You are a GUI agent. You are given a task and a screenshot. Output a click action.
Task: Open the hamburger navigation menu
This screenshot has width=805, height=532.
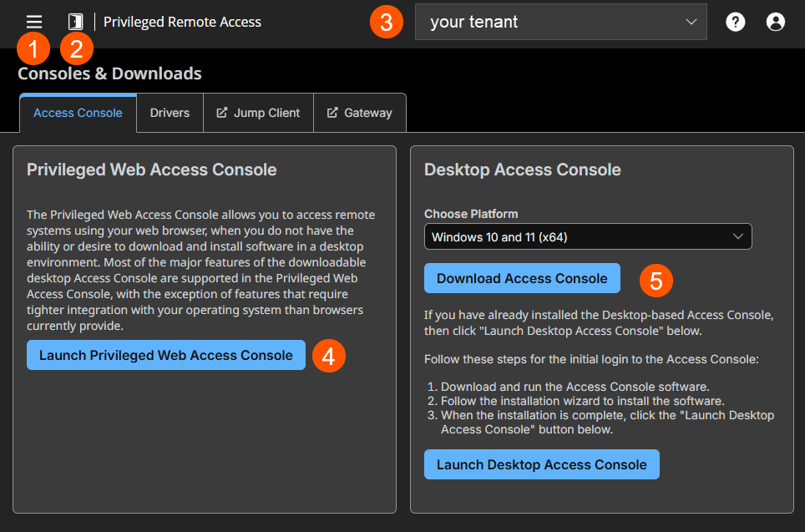pos(33,22)
